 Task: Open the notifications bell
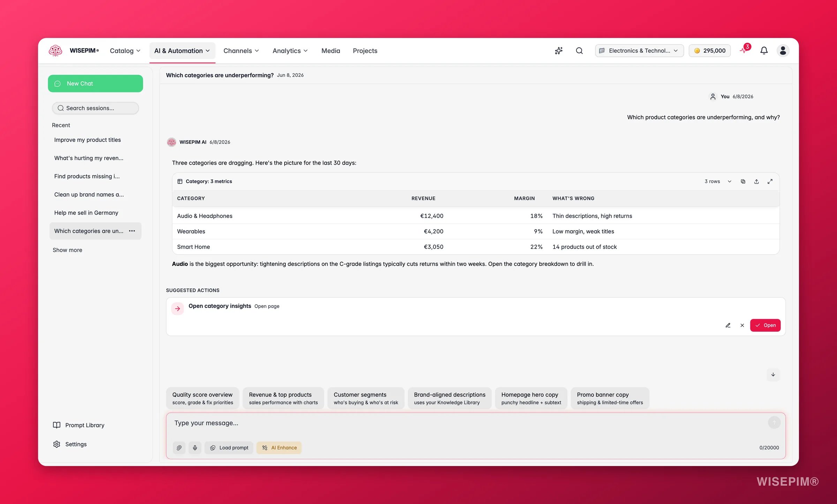pyautogui.click(x=764, y=51)
